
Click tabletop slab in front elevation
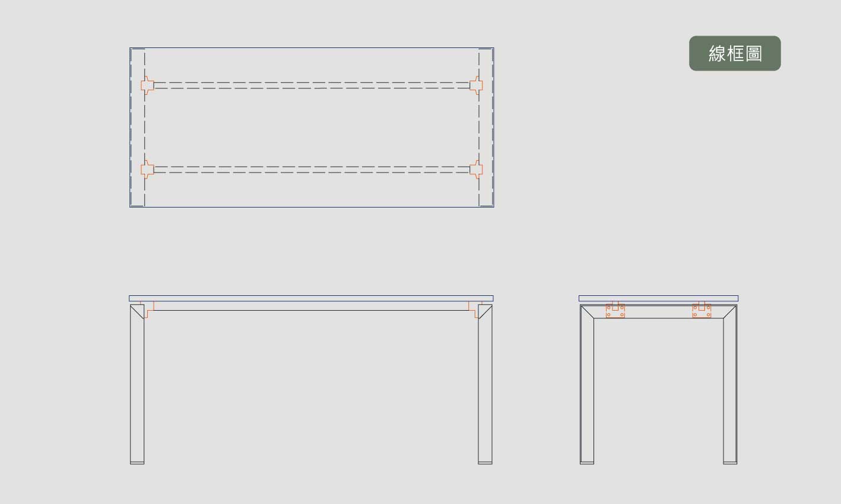pyautogui.click(x=311, y=298)
